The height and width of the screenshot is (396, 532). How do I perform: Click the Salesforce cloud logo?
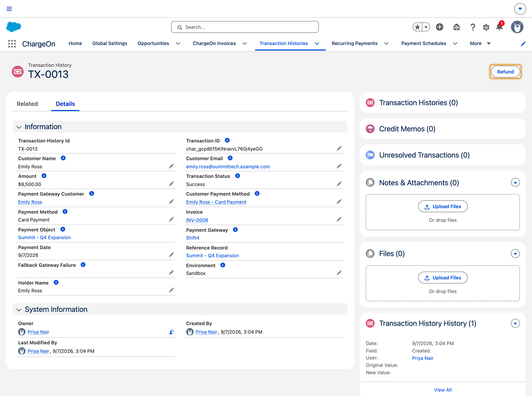[14, 27]
